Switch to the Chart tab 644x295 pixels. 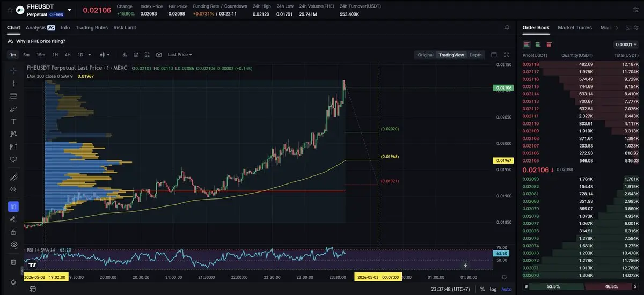click(x=13, y=27)
